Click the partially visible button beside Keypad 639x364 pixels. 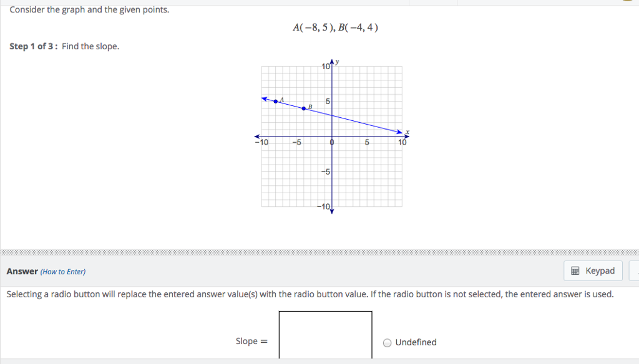point(636,271)
